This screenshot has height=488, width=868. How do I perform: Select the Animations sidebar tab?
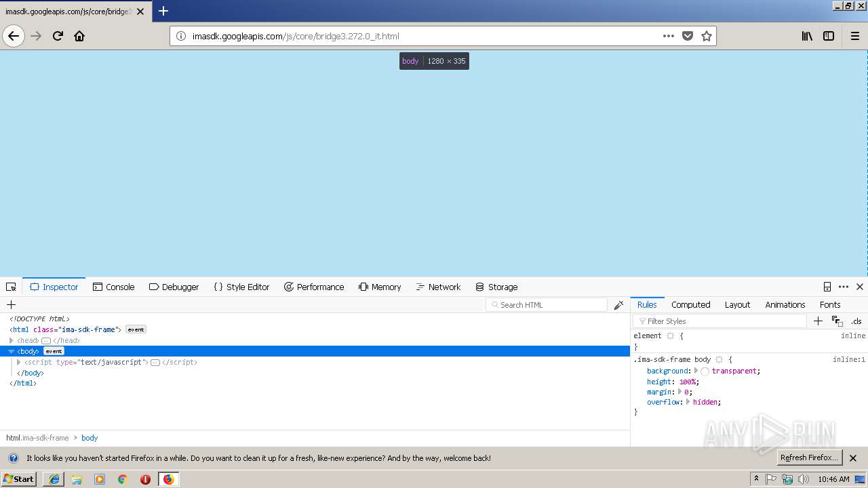pos(785,305)
